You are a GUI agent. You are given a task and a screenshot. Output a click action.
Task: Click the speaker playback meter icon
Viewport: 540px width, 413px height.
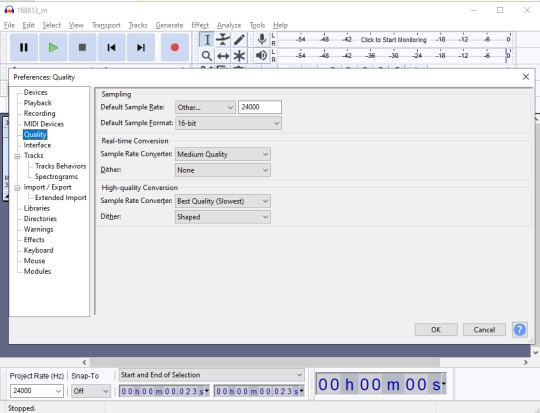click(x=262, y=55)
